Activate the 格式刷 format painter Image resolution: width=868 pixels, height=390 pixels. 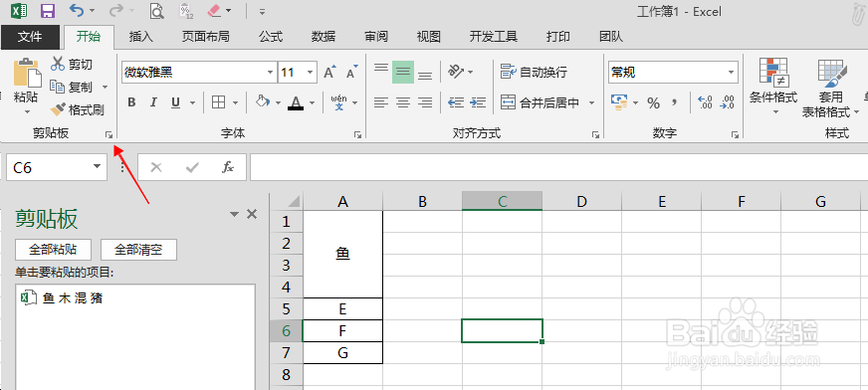point(78,109)
